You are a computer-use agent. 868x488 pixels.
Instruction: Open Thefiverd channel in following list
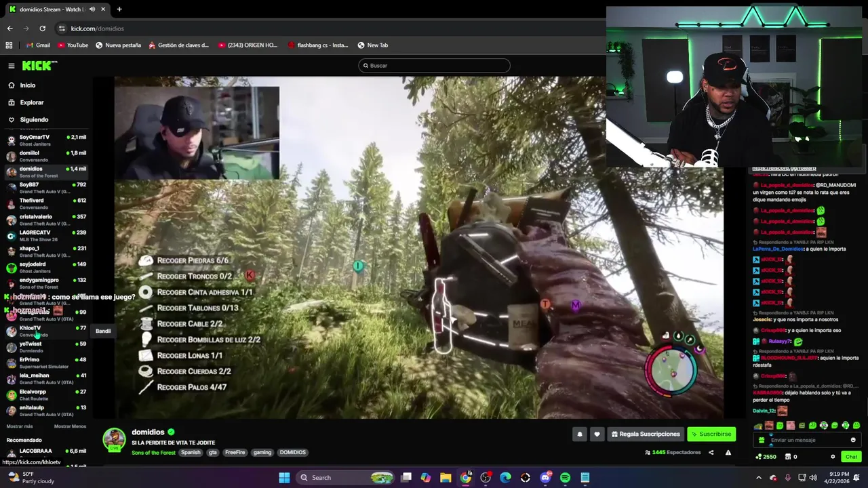tap(46, 203)
